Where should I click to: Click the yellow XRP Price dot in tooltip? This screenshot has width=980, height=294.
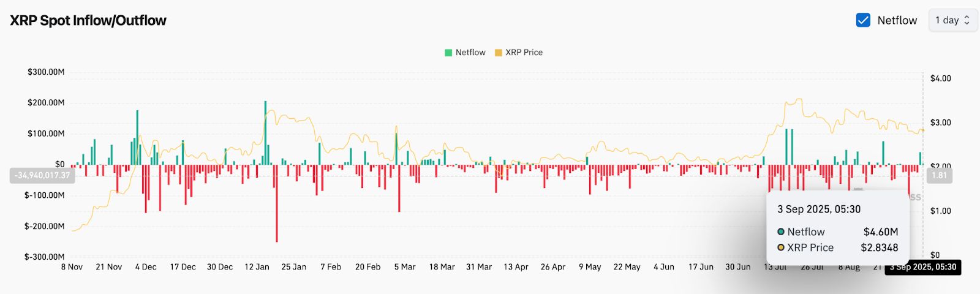pyautogui.click(x=781, y=248)
